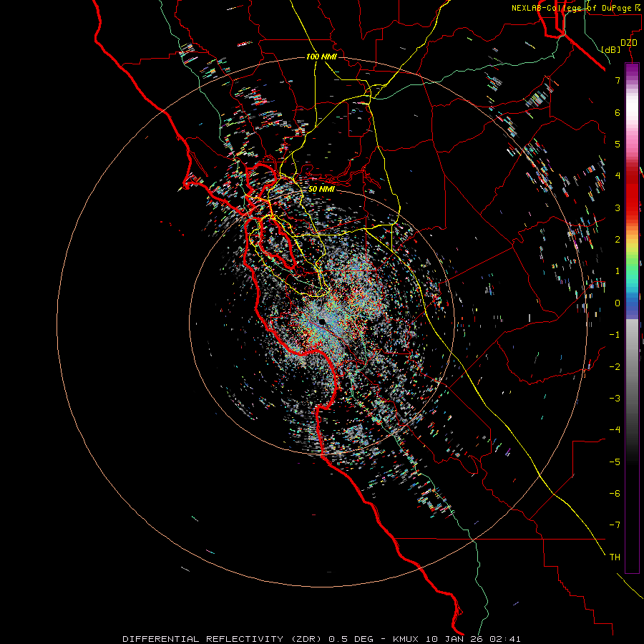Click the "DZD" product label
Image resolution: width=644 pixels, height=644 pixels.
point(629,43)
